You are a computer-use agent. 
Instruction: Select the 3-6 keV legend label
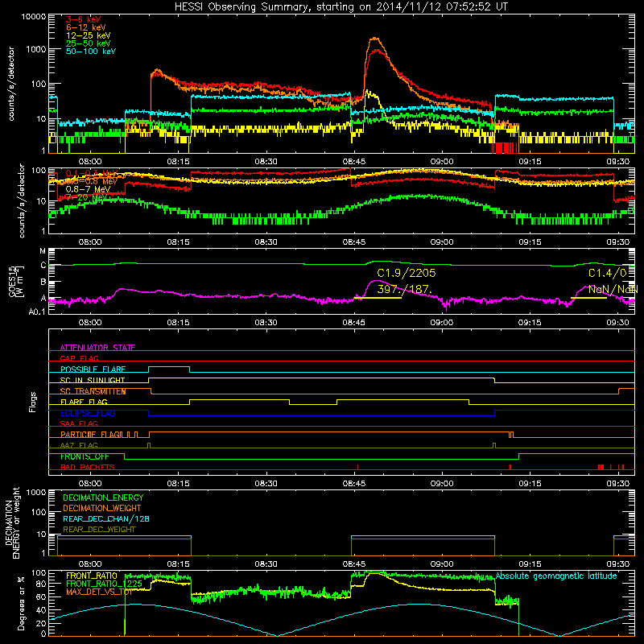point(83,19)
